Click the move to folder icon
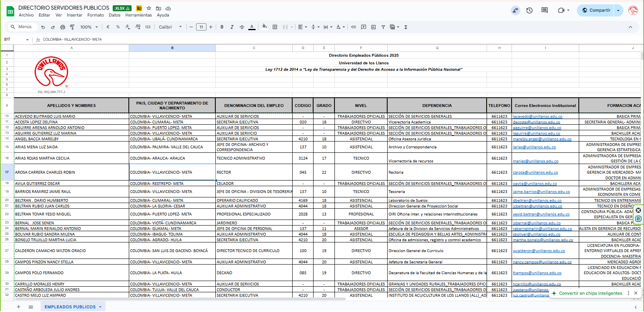 coord(159,8)
